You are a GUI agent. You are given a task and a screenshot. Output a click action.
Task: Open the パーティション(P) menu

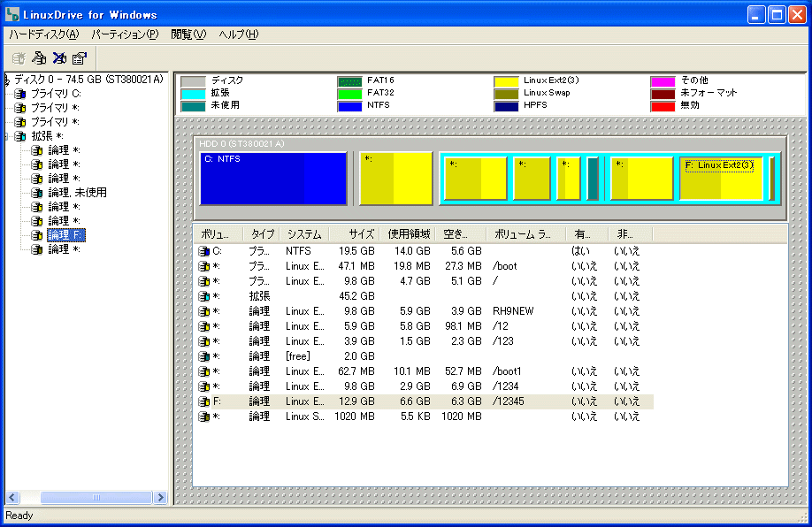tap(125, 34)
